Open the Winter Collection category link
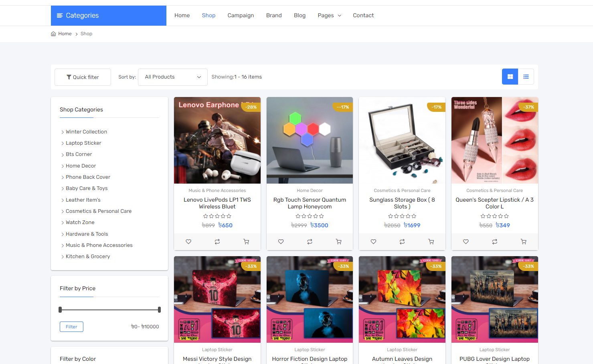Image resolution: width=593 pixels, height=364 pixels. (x=86, y=131)
